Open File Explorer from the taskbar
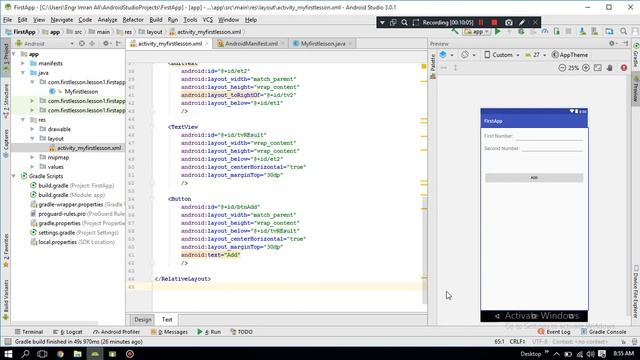 tap(78, 354)
